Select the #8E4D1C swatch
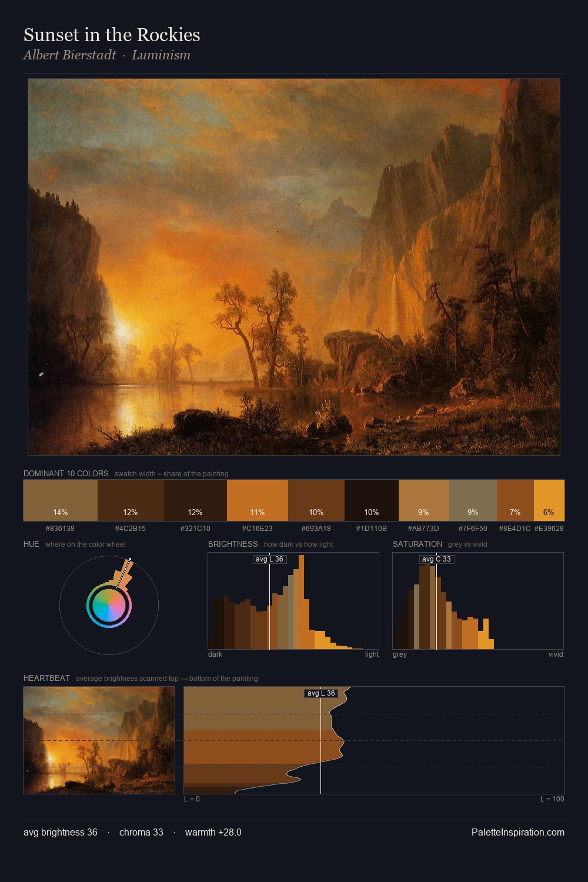 (515, 500)
